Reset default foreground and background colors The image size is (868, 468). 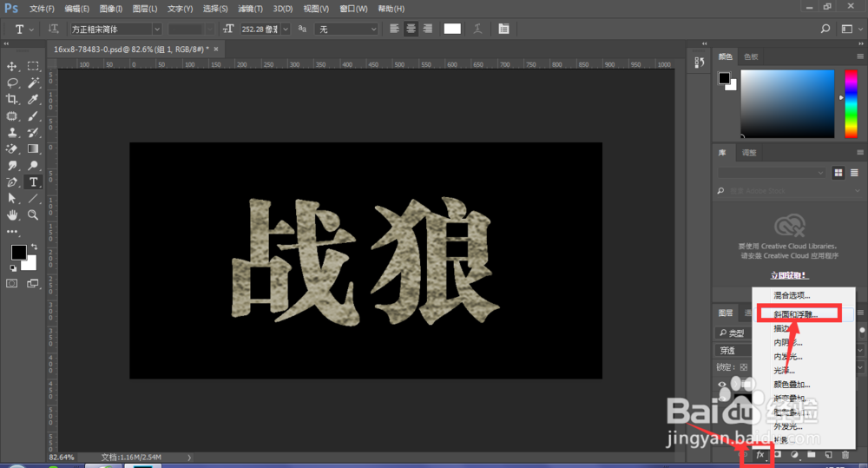[x=13, y=268]
